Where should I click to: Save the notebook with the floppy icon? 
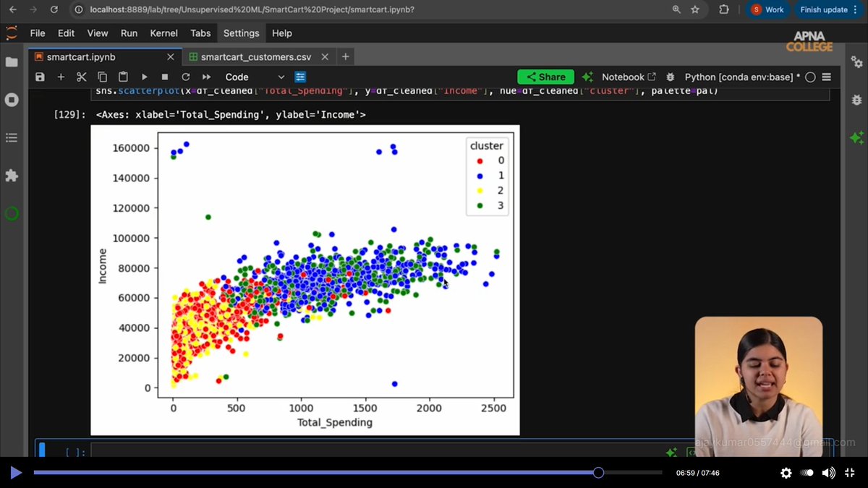tap(40, 77)
